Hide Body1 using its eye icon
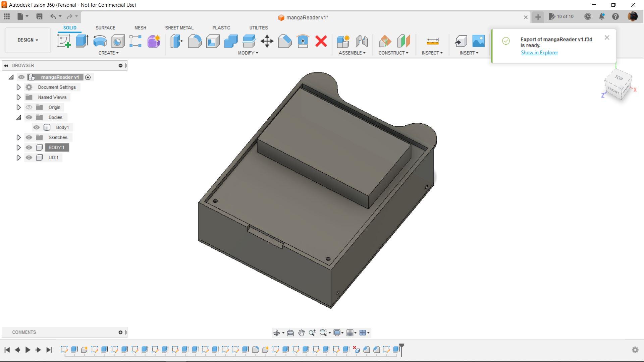Viewport: 644px width, 362px height. coord(37,127)
